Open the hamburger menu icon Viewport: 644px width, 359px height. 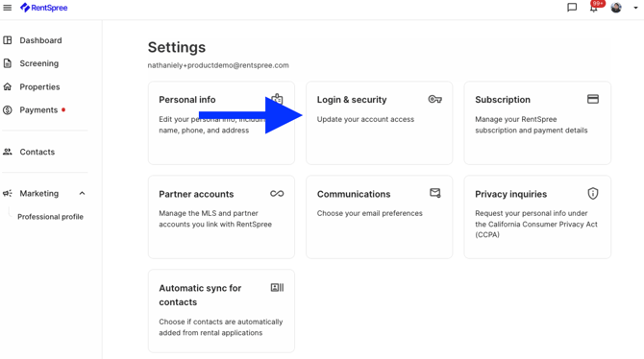coord(8,8)
